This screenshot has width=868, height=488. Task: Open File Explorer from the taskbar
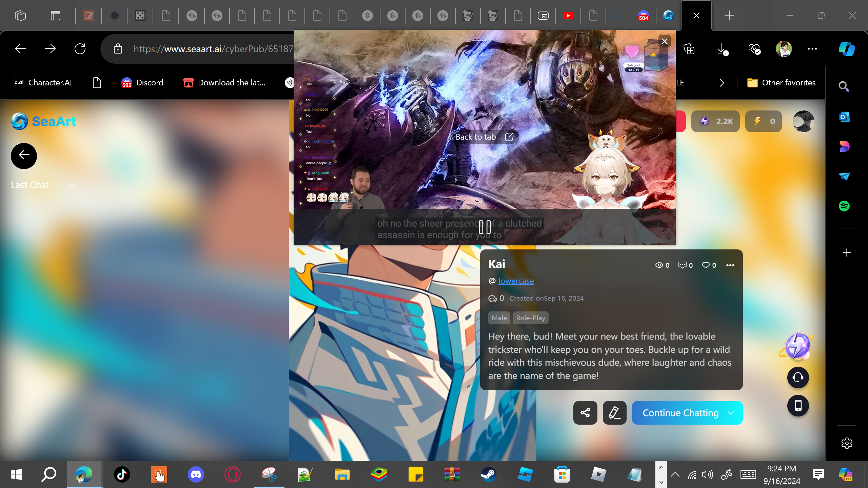point(342,474)
